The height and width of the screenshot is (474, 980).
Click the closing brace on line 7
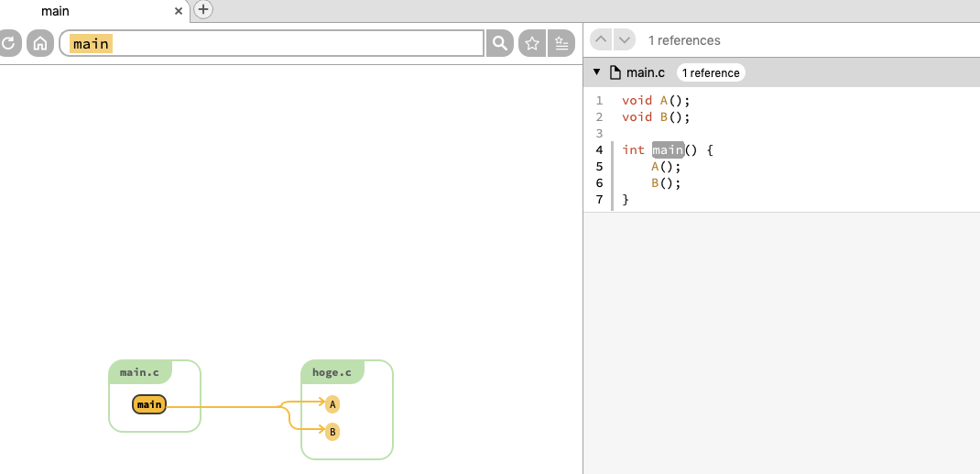[626, 200]
